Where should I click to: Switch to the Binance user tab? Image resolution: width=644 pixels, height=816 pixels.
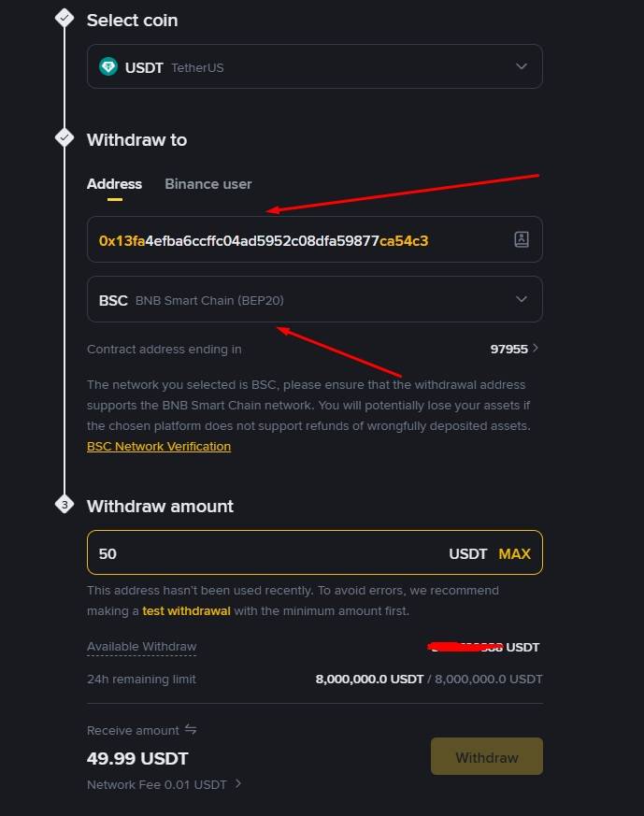pos(208,184)
